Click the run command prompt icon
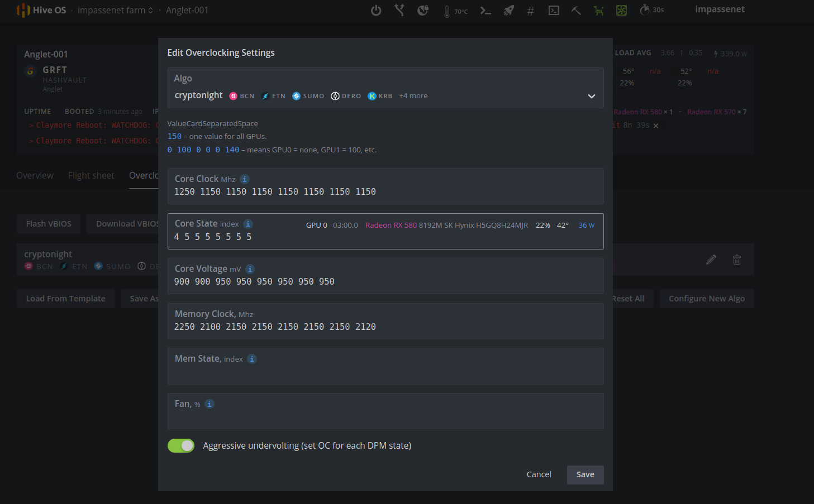This screenshot has height=504, width=814. [485, 11]
